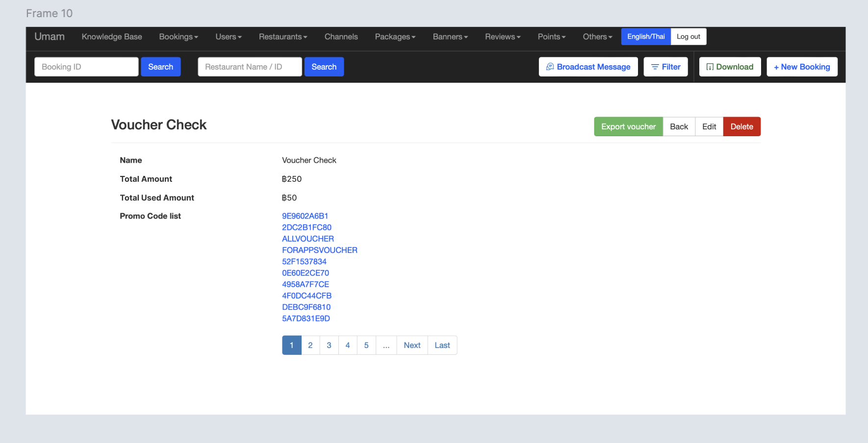Click the Restaurant Name / ID field
868x443 pixels.
(x=250, y=67)
